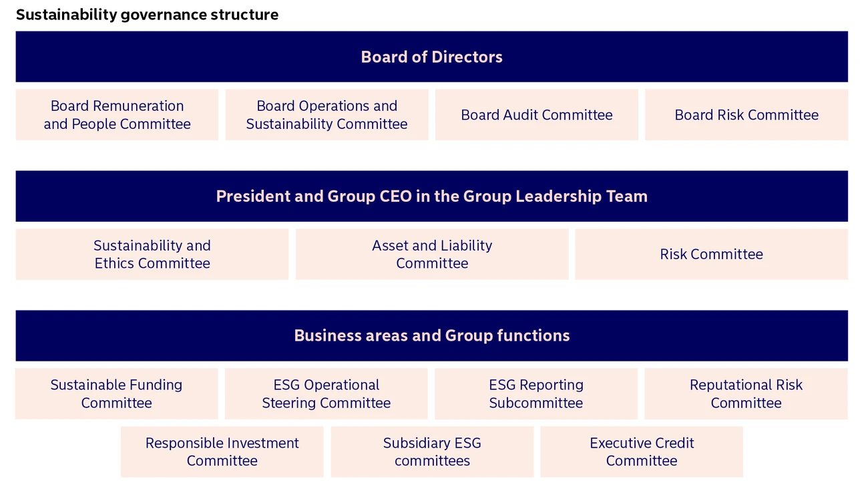
Task: Click Business areas and Group functions header
Action: click(x=431, y=335)
